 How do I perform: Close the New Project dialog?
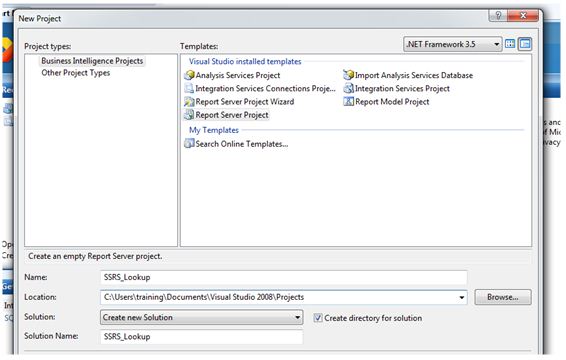click(x=523, y=15)
